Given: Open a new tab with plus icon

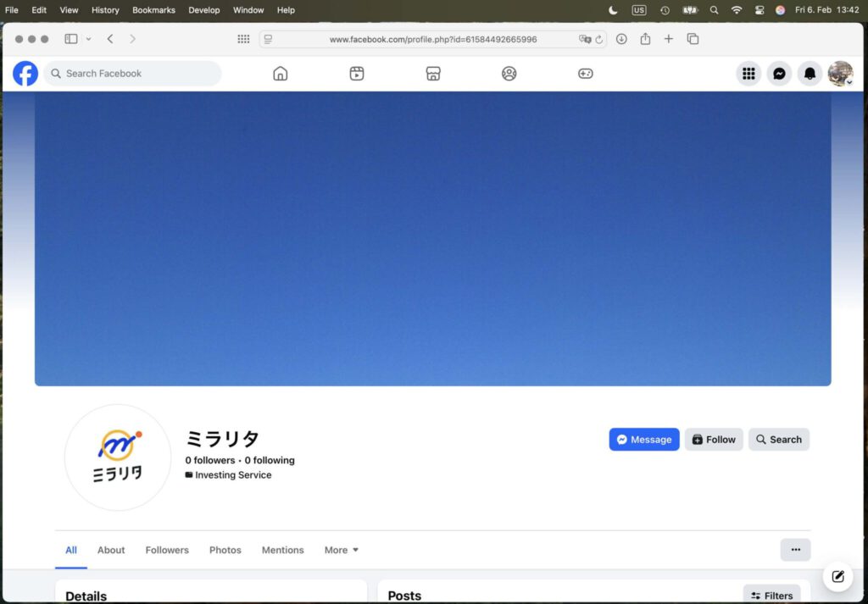Looking at the screenshot, I should click(669, 39).
